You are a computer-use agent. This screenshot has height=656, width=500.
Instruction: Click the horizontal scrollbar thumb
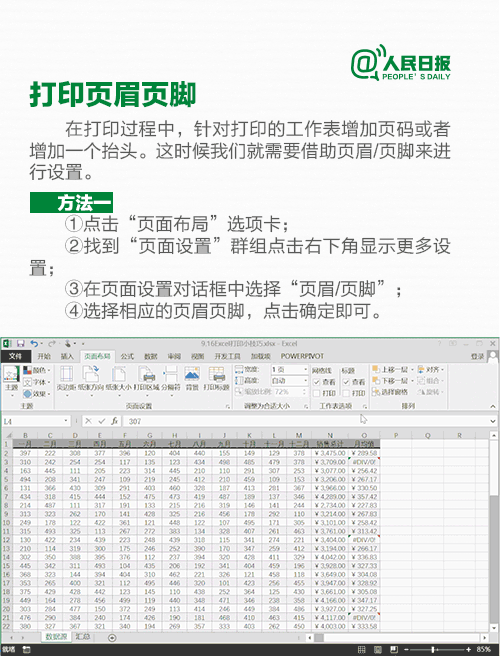pos(319,638)
